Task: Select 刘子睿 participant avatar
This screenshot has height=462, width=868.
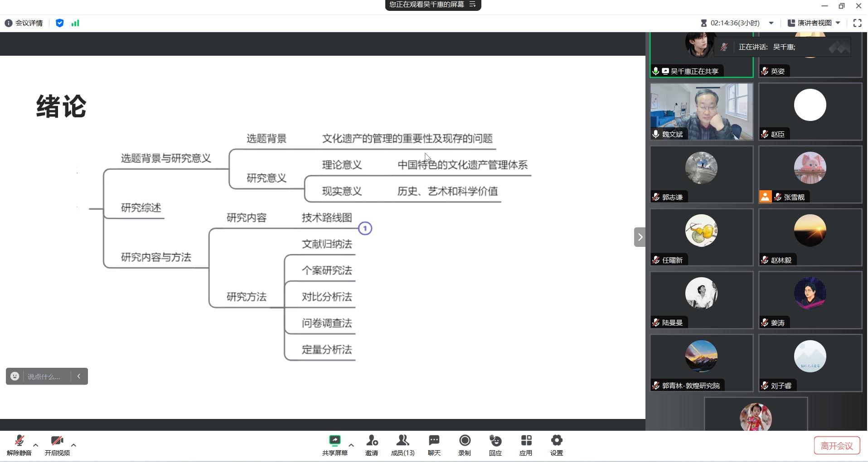Action: pos(810,356)
